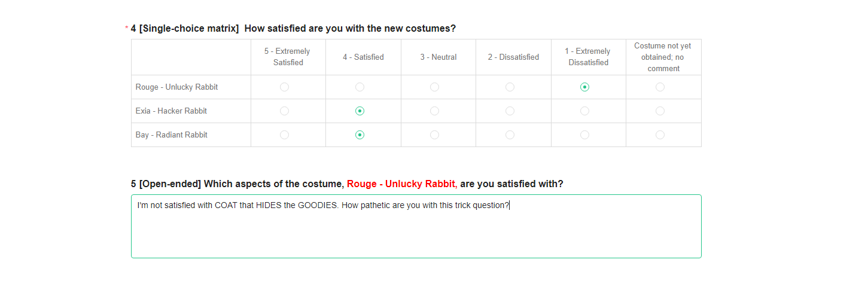Rate Exia - Hacker Rabbit Extremely Satisfied
Viewport: 868px width, 287px height.
pos(284,111)
